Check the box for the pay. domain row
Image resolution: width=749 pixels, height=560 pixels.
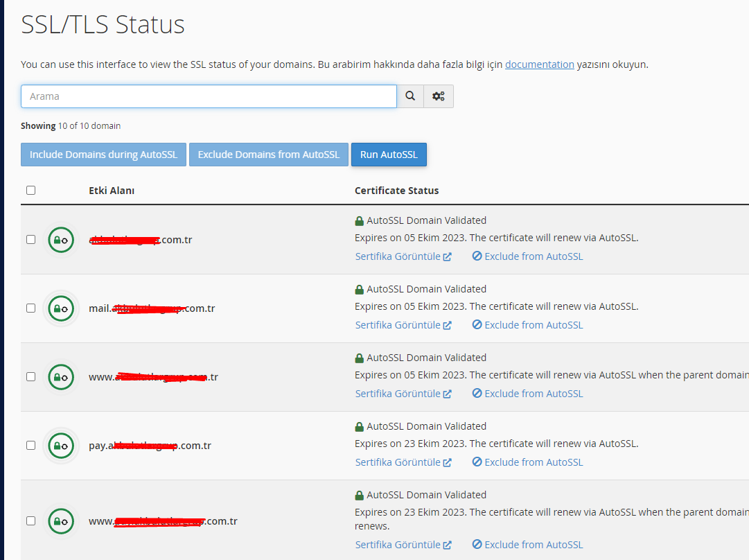point(31,446)
